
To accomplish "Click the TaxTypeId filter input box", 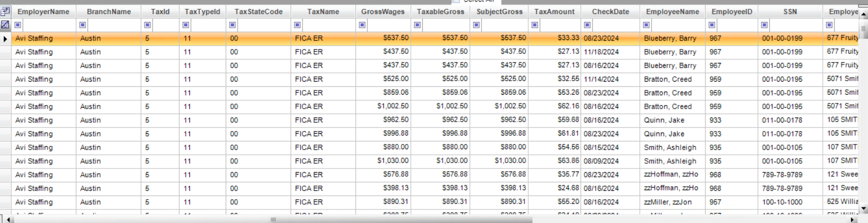I will 206,25.
